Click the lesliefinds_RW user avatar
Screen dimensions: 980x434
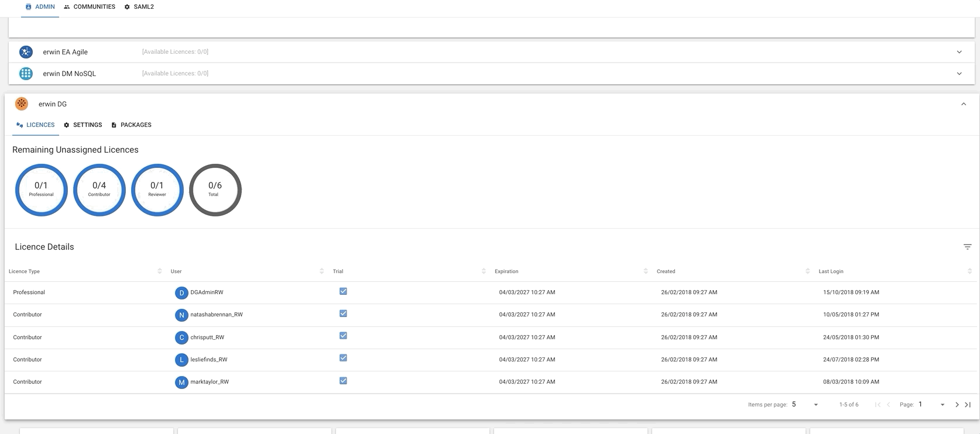(x=181, y=360)
